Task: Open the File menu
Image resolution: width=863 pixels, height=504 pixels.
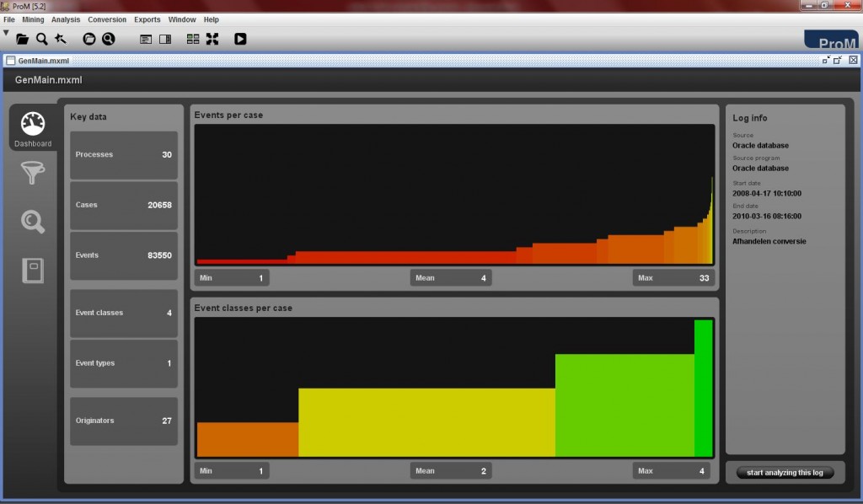Action: (x=9, y=19)
